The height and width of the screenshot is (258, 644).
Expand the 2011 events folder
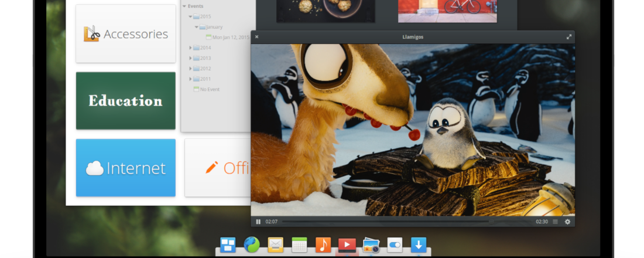pyautogui.click(x=191, y=79)
